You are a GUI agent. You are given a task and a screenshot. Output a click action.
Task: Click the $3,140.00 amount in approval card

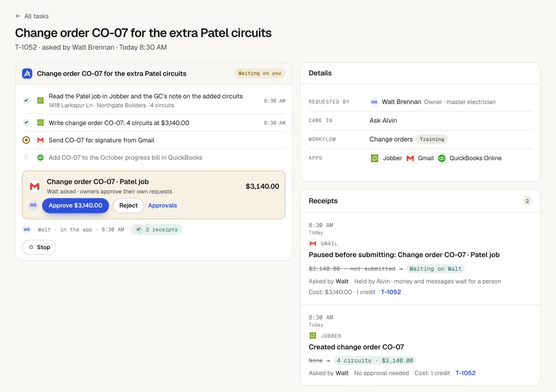(x=262, y=186)
